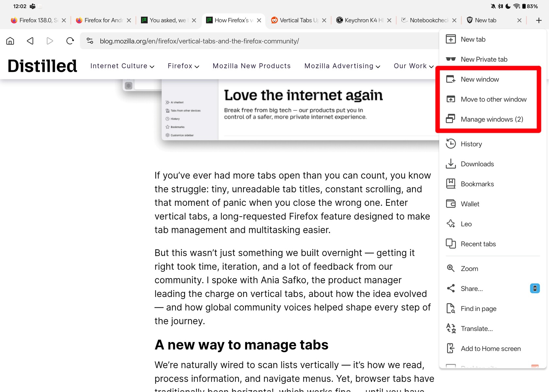Reload the current page
Screen dimensions: 549x392
[x=70, y=41]
